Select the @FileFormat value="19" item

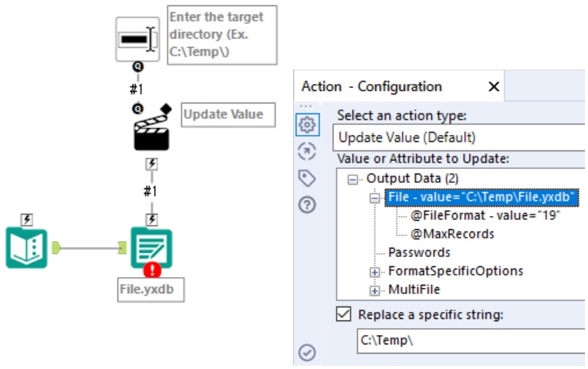coord(485,215)
